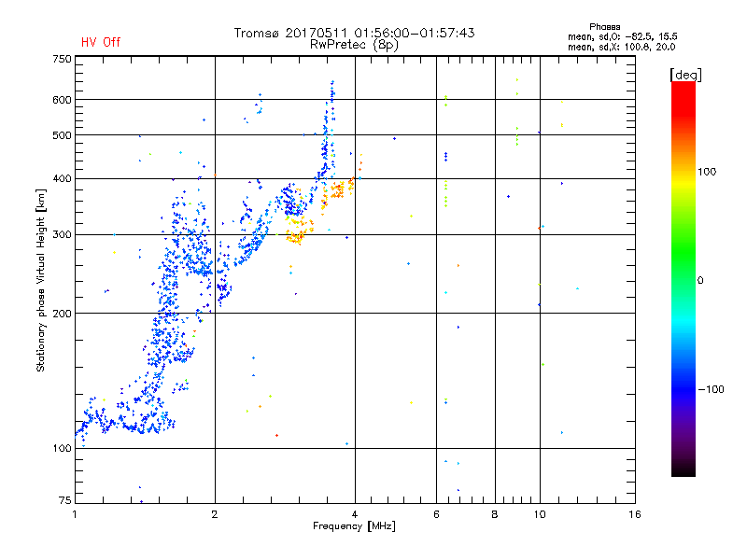
Task: Click the 'Frequency [MHz]' axis label
Action: (354, 526)
